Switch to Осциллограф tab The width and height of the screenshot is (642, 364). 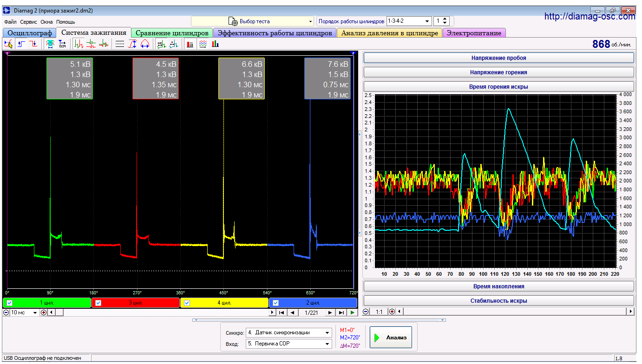(29, 33)
